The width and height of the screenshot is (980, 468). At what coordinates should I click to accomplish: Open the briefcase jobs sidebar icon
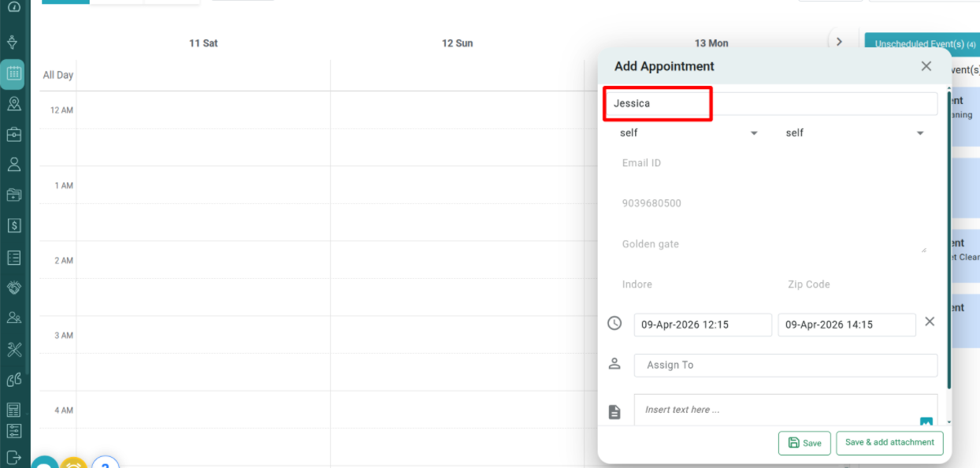pos(13,134)
